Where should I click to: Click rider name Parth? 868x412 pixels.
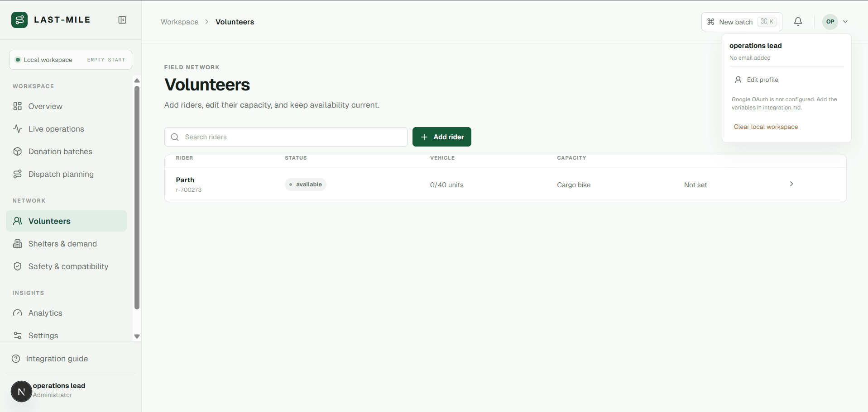185,180
